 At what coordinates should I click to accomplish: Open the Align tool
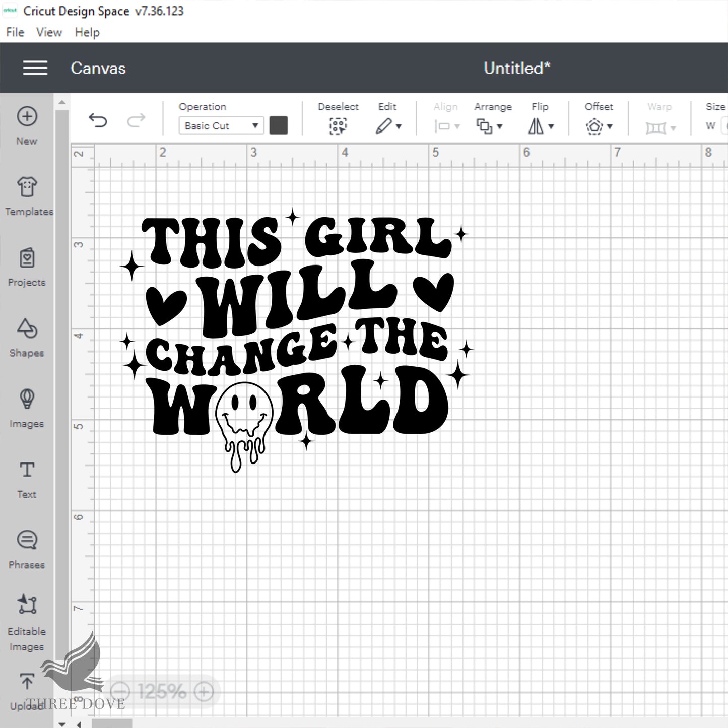coord(442,126)
